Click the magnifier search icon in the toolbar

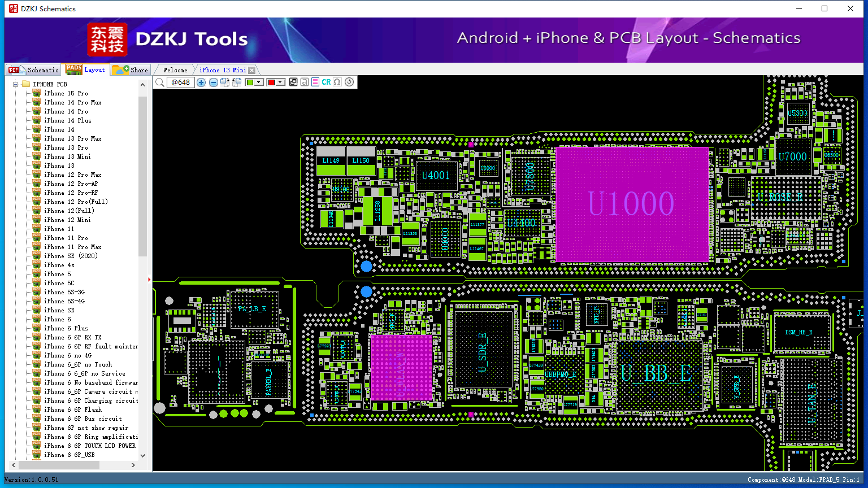(160, 82)
